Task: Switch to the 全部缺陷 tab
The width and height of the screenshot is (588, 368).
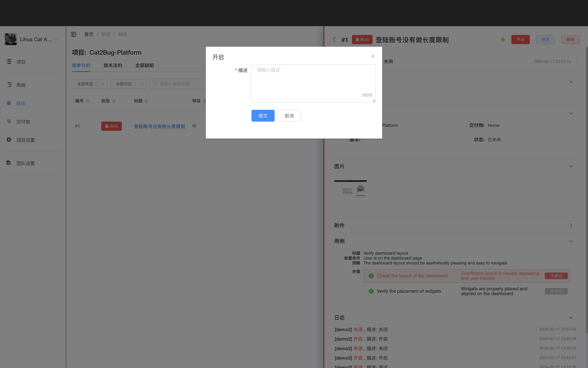Action: 145,66
